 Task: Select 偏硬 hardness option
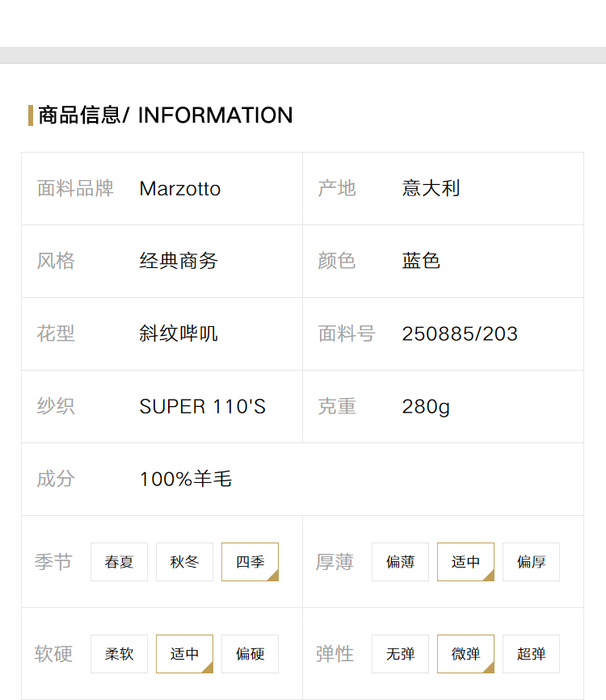pos(250,654)
